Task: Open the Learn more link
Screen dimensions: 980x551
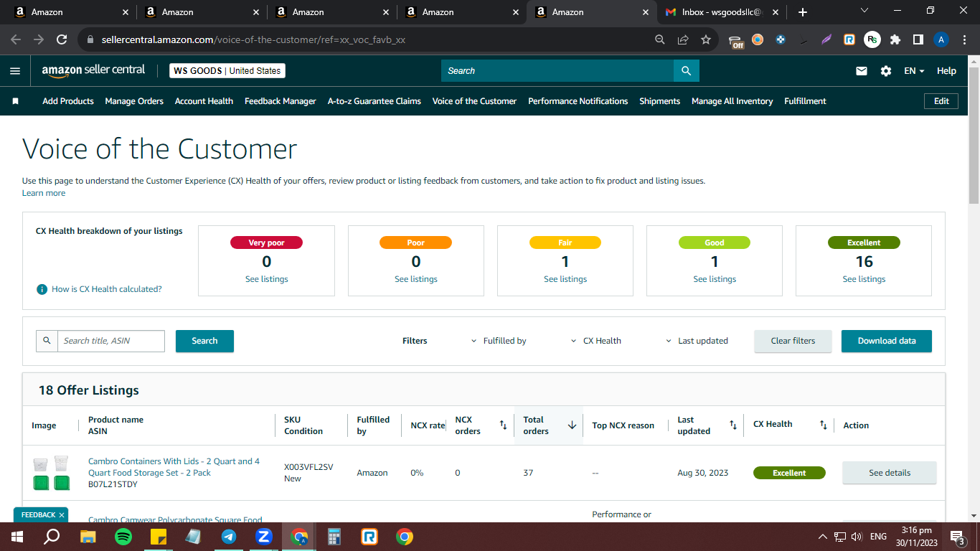Action: [x=44, y=193]
